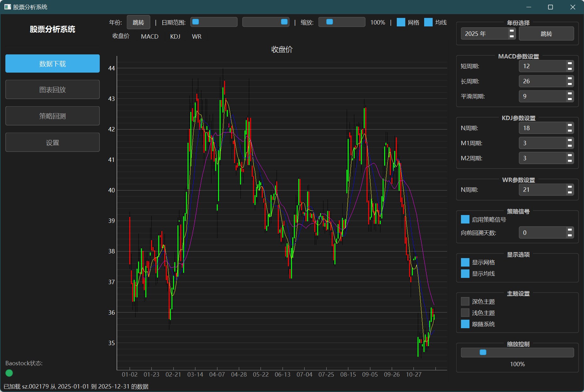
Task: Click the toolbar 跳转 button next to 年份
Action: tap(138, 22)
